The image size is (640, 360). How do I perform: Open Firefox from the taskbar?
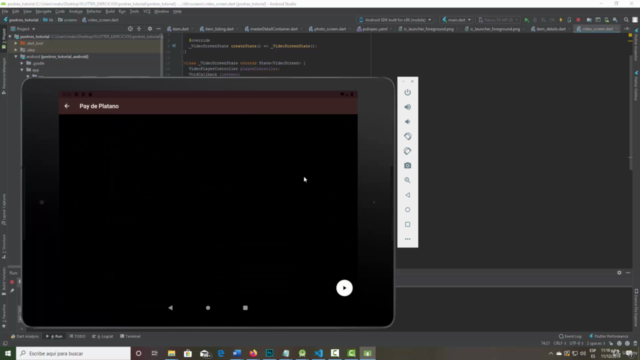pos(253,353)
